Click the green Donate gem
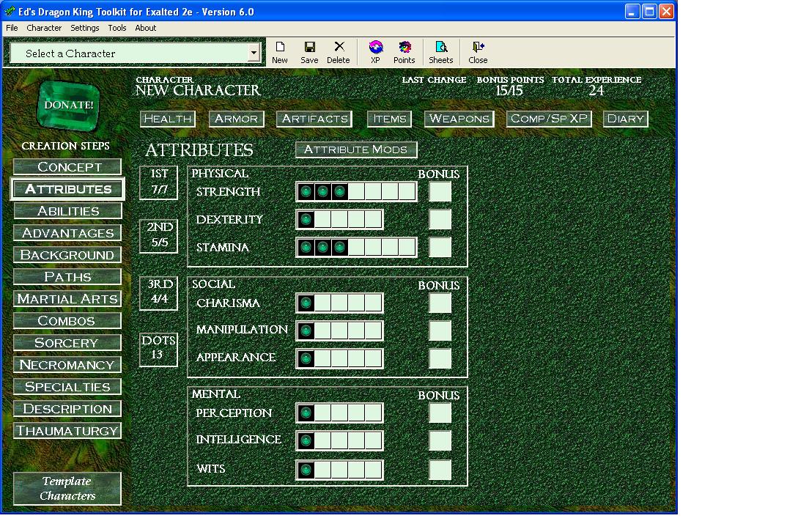The width and height of the screenshot is (798, 532). point(68,106)
